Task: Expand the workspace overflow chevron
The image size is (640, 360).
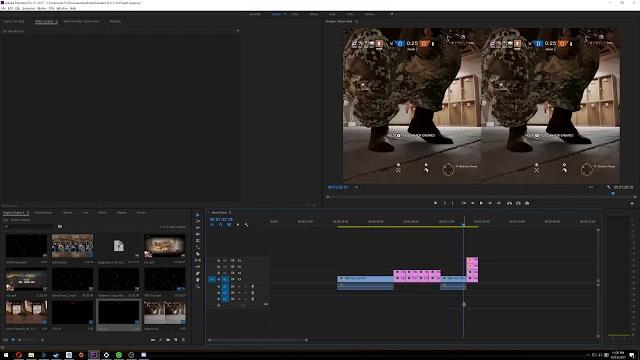Action: tap(392, 14)
